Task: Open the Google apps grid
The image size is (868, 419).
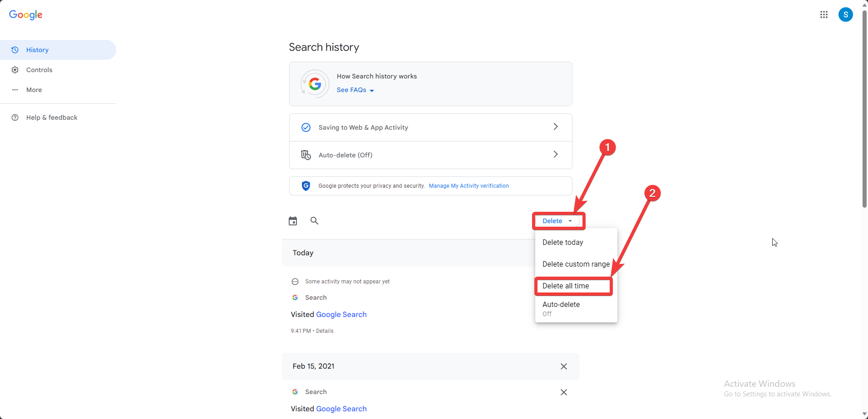Action: pyautogui.click(x=824, y=15)
